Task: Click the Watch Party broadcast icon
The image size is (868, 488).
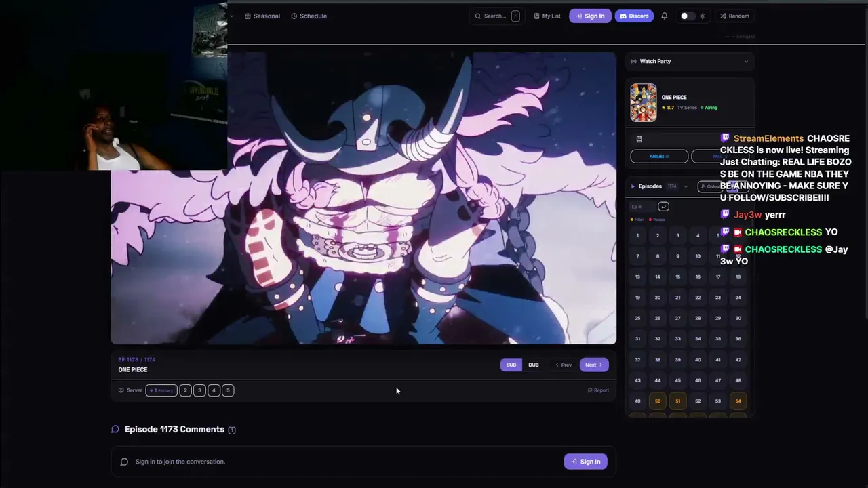Action: 633,61
